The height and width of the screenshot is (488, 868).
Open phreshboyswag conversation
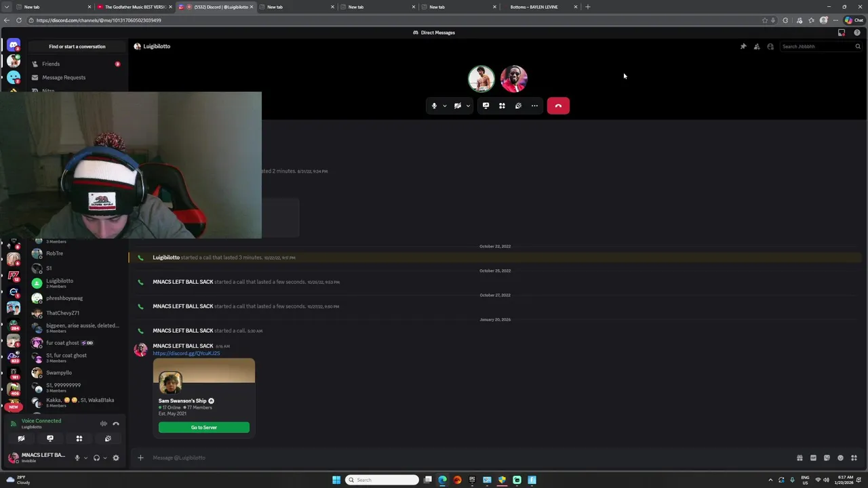pyautogui.click(x=77, y=298)
